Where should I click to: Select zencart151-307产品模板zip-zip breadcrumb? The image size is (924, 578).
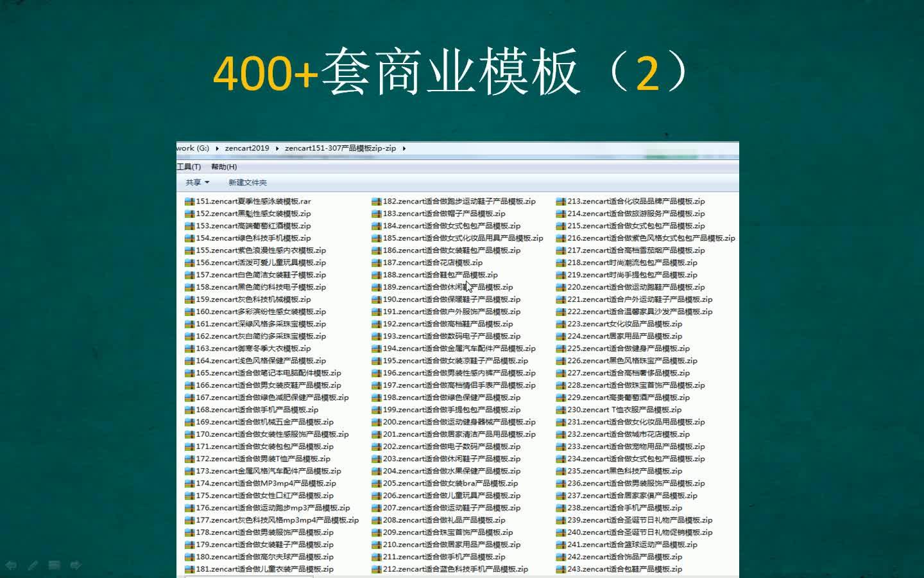tap(341, 148)
